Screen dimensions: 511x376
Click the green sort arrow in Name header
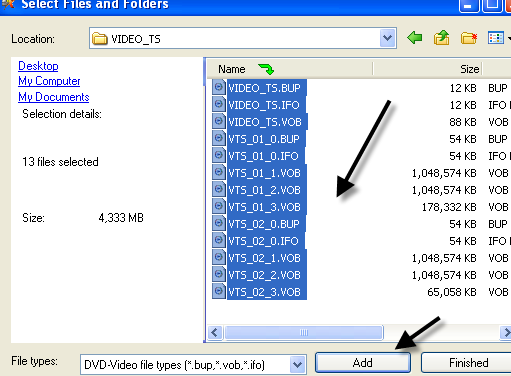pos(266,69)
